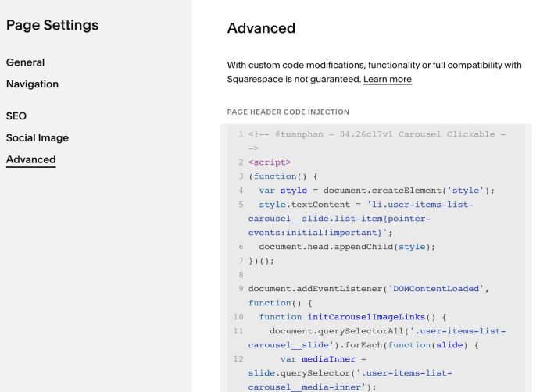Open the General page settings tab
This screenshot has height=392, width=547.
click(x=26, y=62)
